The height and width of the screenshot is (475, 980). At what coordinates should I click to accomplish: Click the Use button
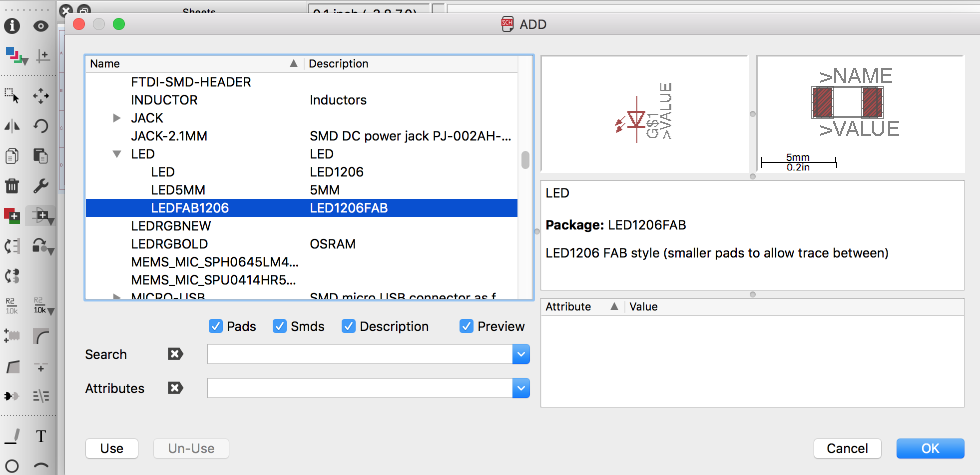click(111, 448)
